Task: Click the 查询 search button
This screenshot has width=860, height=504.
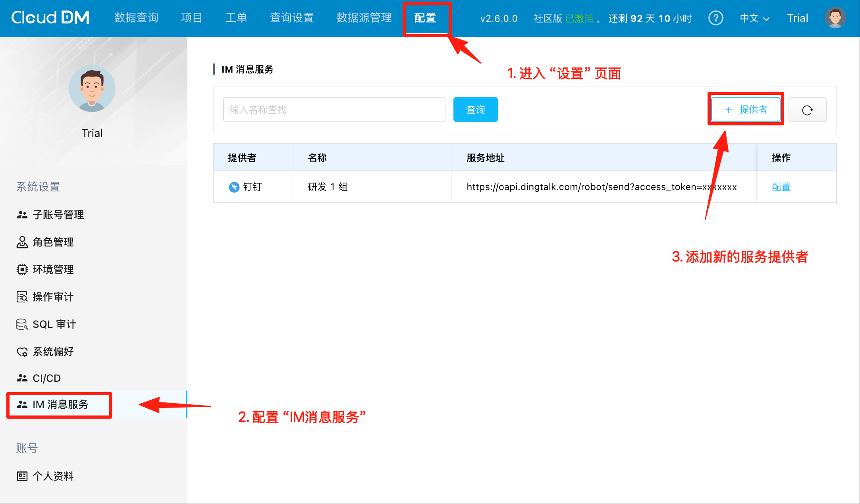Action: [x=475, y=110]
